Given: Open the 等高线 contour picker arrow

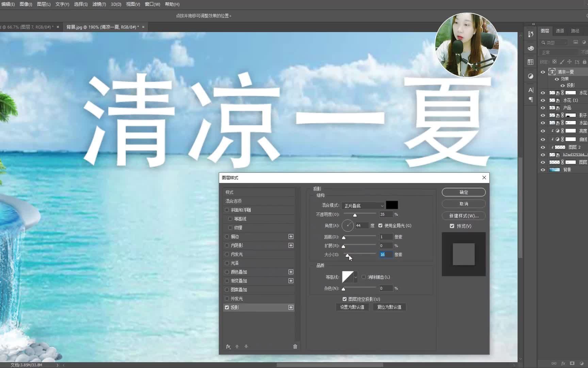Looking at the screenshot, I should [356, 277].
